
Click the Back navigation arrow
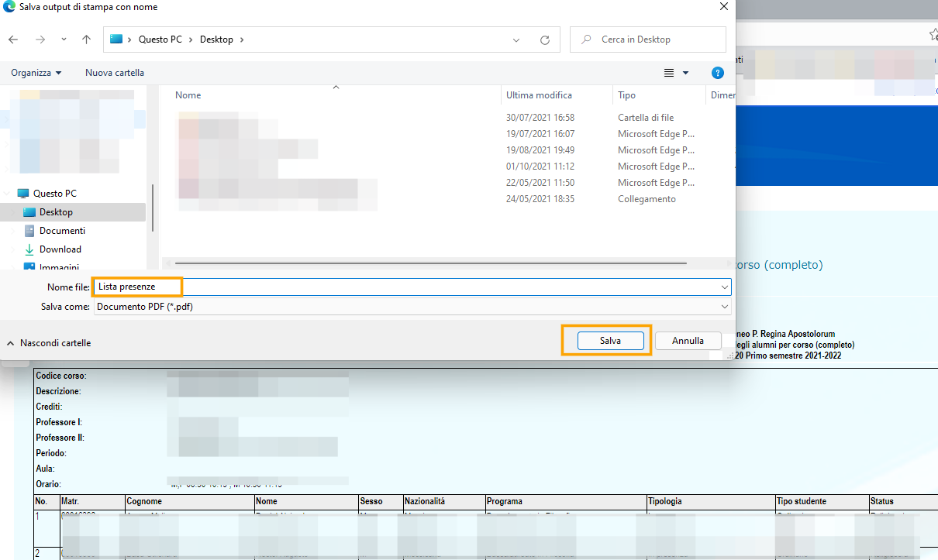pyautogui.click(x=13, y=40)
